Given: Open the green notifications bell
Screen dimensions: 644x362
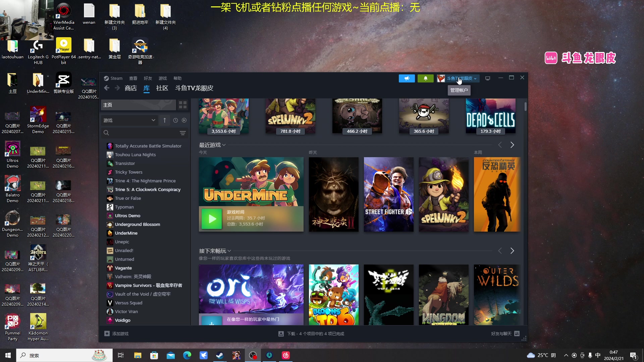Looking at the screenshot, I should point(425,78).
